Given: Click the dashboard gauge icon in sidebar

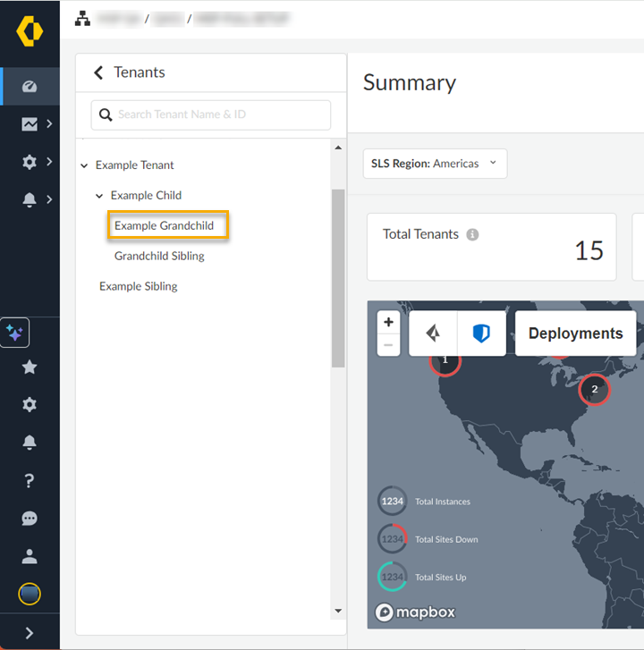Looking at the screenshot, I should 30,87.
